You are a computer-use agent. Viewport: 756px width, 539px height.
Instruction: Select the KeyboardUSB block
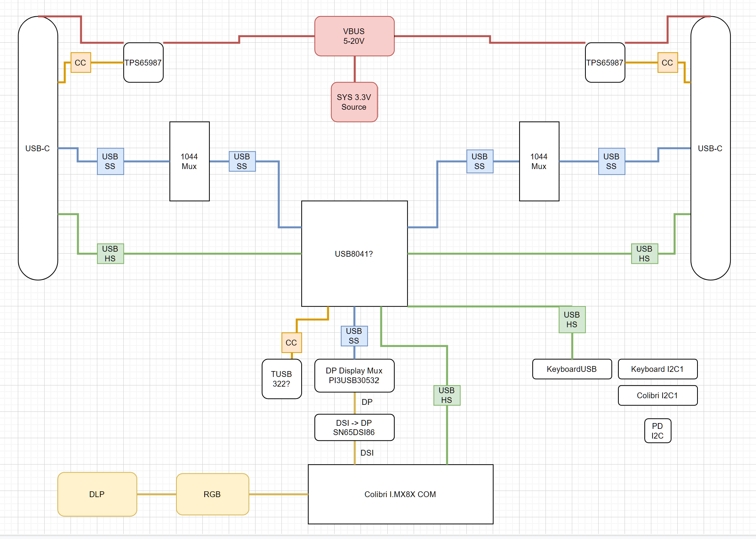pos(572,369)
